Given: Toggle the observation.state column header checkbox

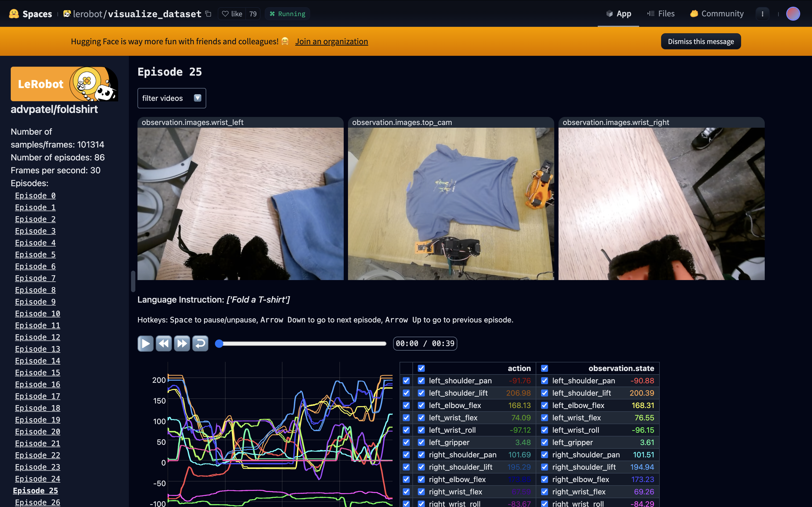Looking at the screenshot, I should coord(544,368).
